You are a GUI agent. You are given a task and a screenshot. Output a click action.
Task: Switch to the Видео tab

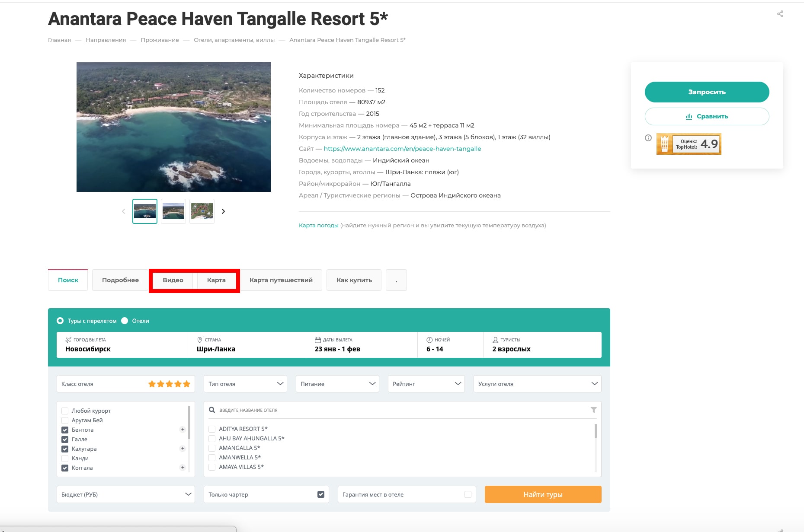point(173,280)
